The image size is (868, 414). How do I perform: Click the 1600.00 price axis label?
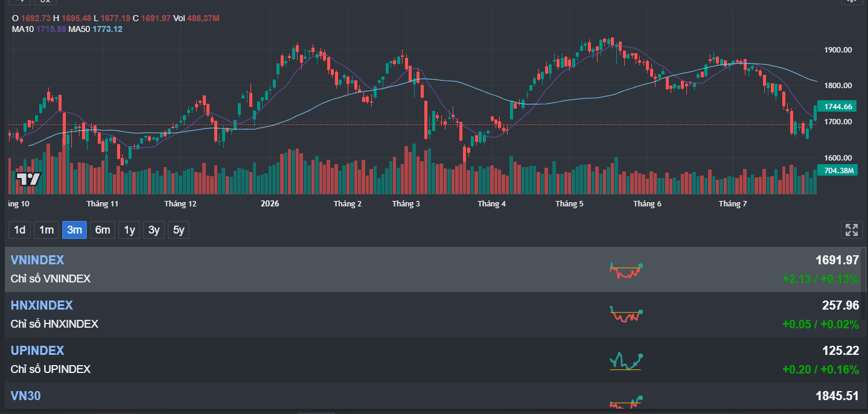(838, 158)
